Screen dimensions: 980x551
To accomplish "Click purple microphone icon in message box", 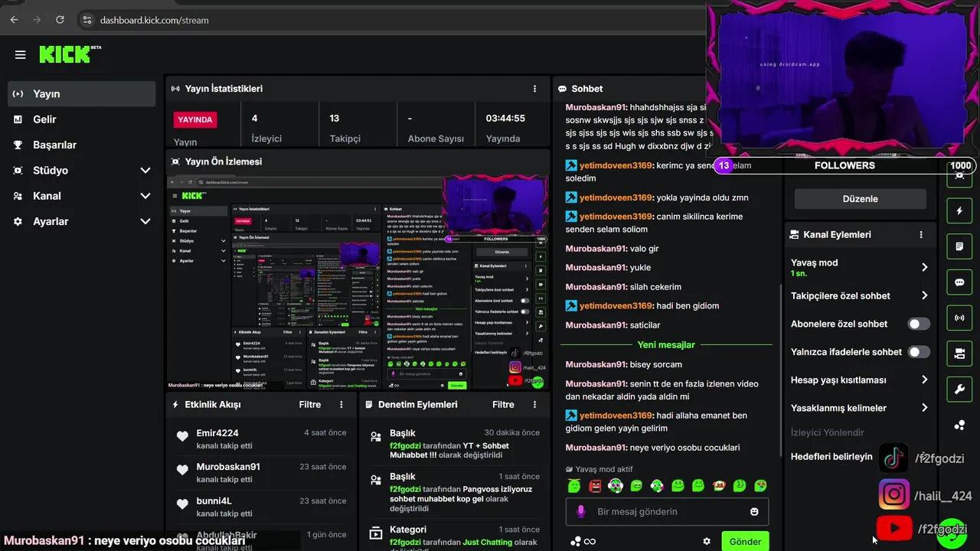I will (581, 511).
